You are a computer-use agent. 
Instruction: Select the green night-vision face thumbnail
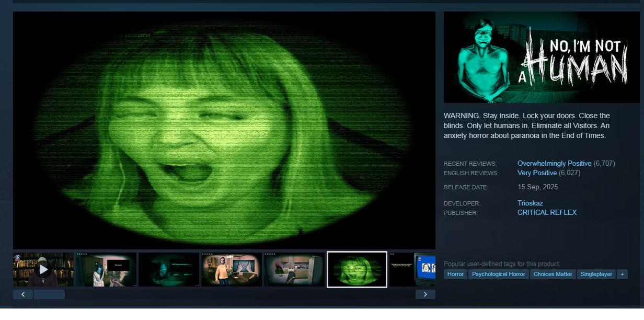click(x=357, y=269)
